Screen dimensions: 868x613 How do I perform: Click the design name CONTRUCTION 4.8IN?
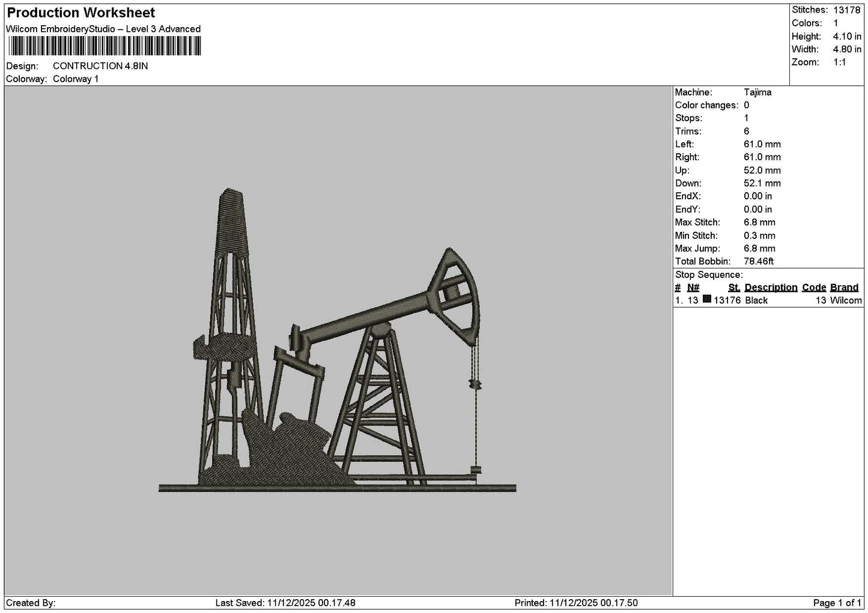tap(100, 66)
